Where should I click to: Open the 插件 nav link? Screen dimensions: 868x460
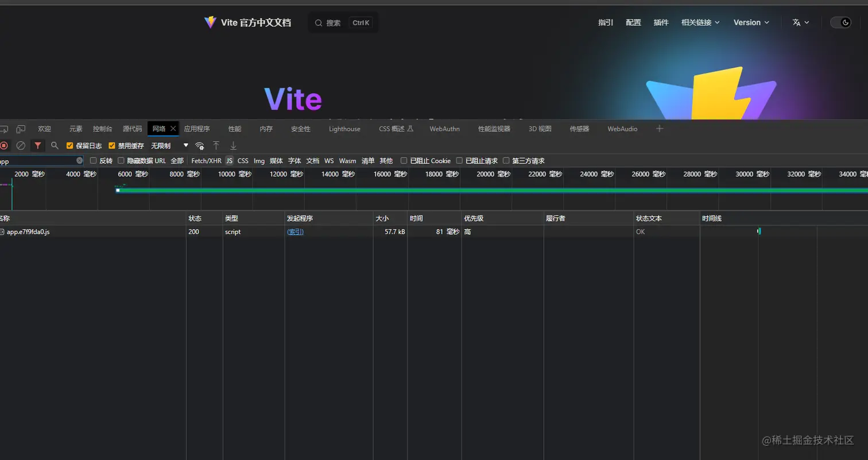(x=661, y=22)
